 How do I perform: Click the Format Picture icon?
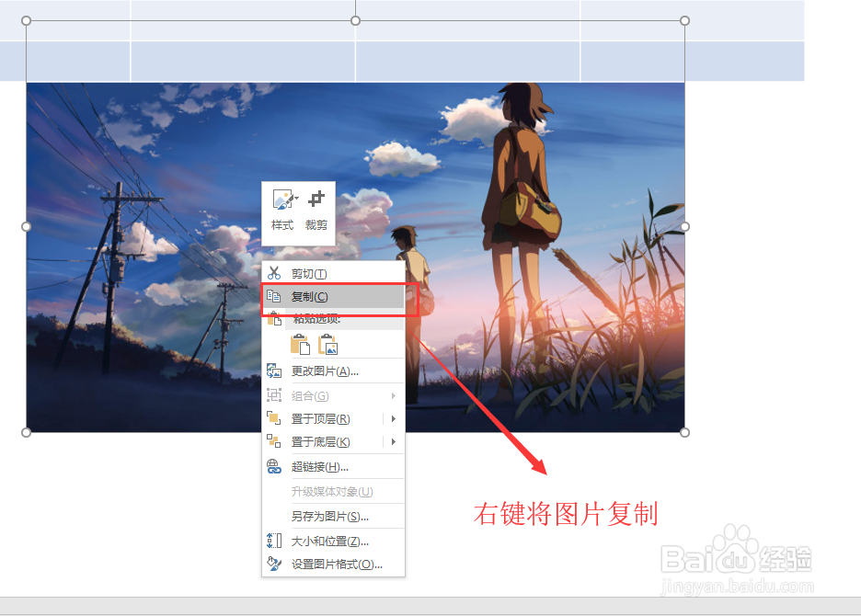(274, 564)
